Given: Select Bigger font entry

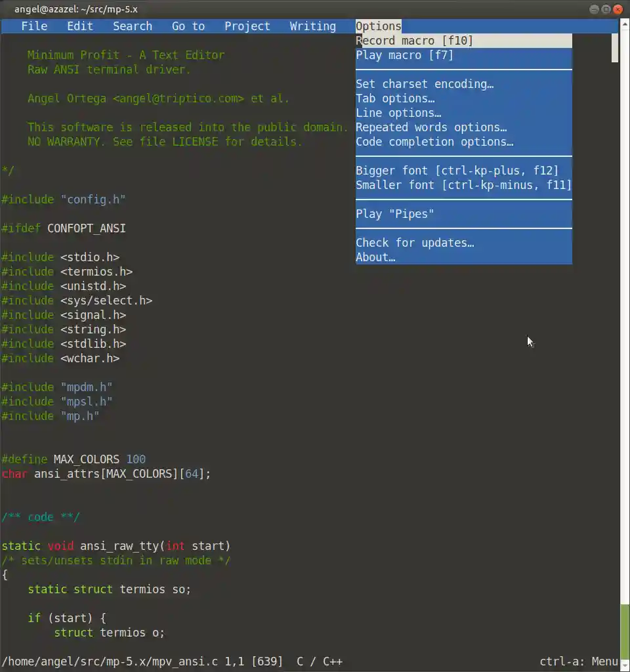Looking at the screenshot, I should (464, 171).
